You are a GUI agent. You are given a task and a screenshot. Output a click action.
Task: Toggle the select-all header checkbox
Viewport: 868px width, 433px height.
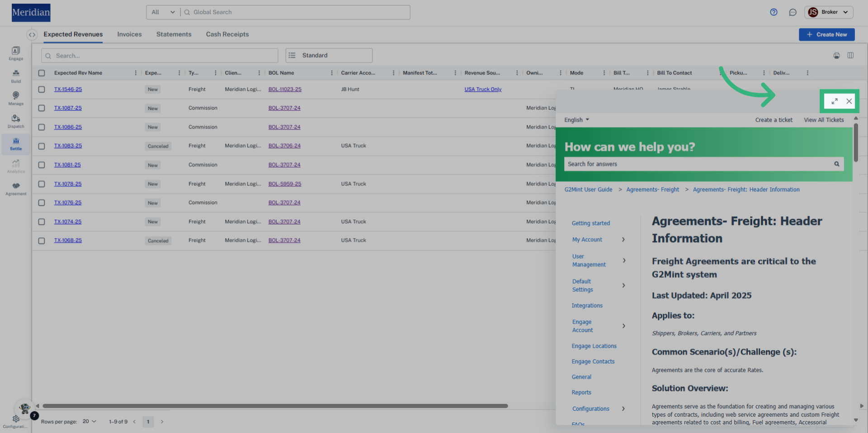[42, 73]
